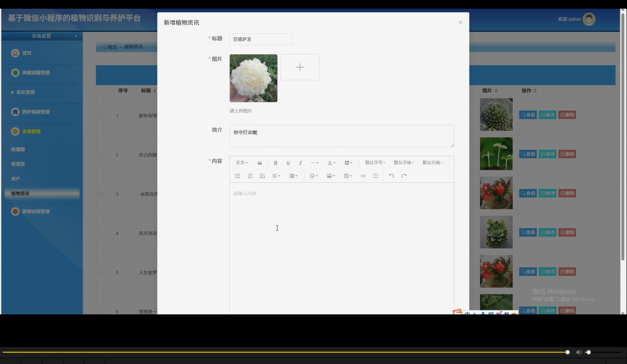Open the 默认字号 font size dropdown
Screen dimensions: 627x364
point(374,163)
